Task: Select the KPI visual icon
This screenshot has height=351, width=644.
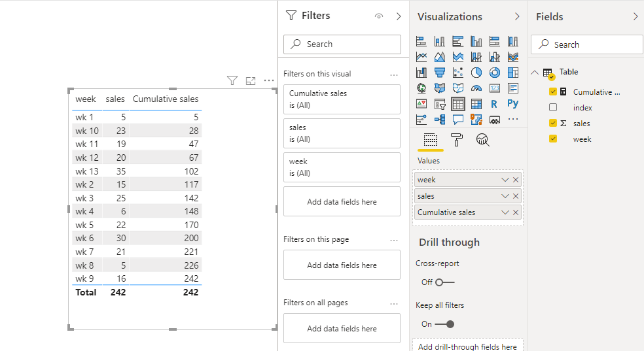Action: click(421, 104)
